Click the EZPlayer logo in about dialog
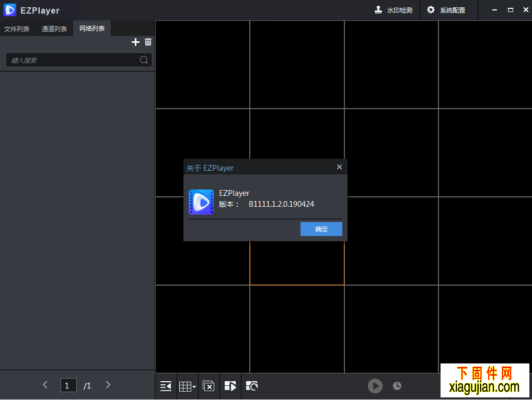This screenshot has width=532, height=400. [201, 202]
